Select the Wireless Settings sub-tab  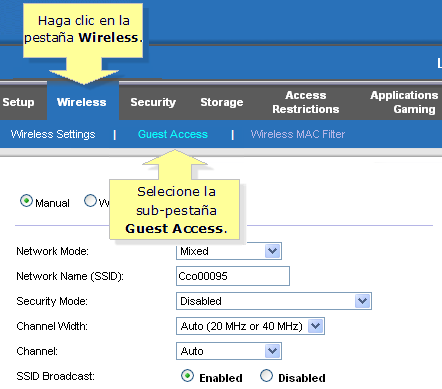[x=53, y=134]
